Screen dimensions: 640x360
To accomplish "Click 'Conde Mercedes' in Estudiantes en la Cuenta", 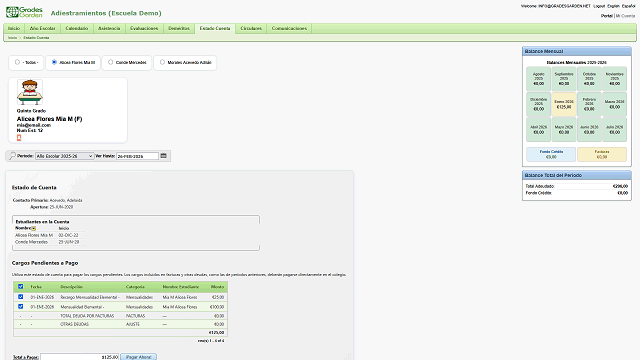I will (x=31, y=242).
